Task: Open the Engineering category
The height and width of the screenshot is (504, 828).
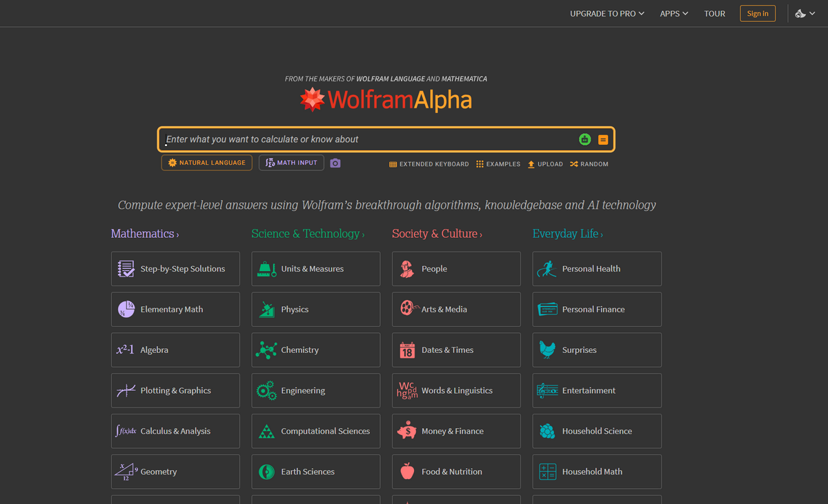Action: click(x=316, y=391)
